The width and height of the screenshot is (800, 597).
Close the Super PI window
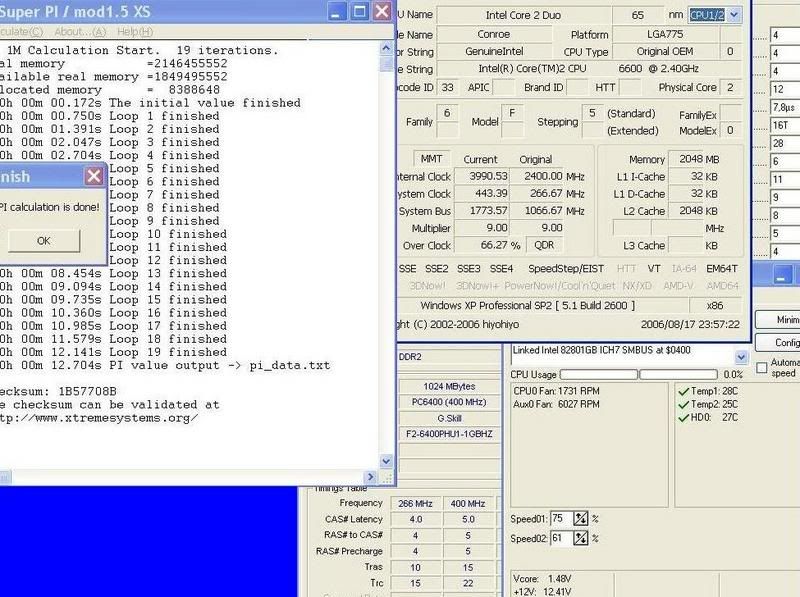382,12
